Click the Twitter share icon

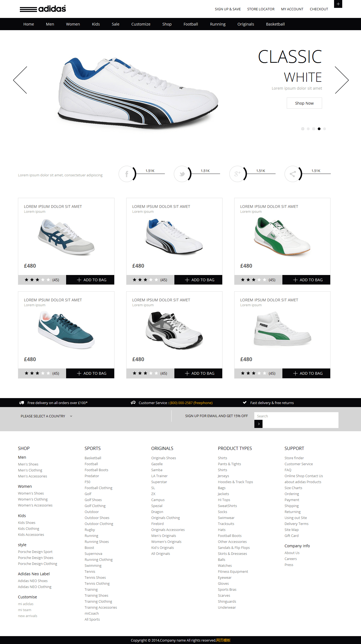click(182, 174)
